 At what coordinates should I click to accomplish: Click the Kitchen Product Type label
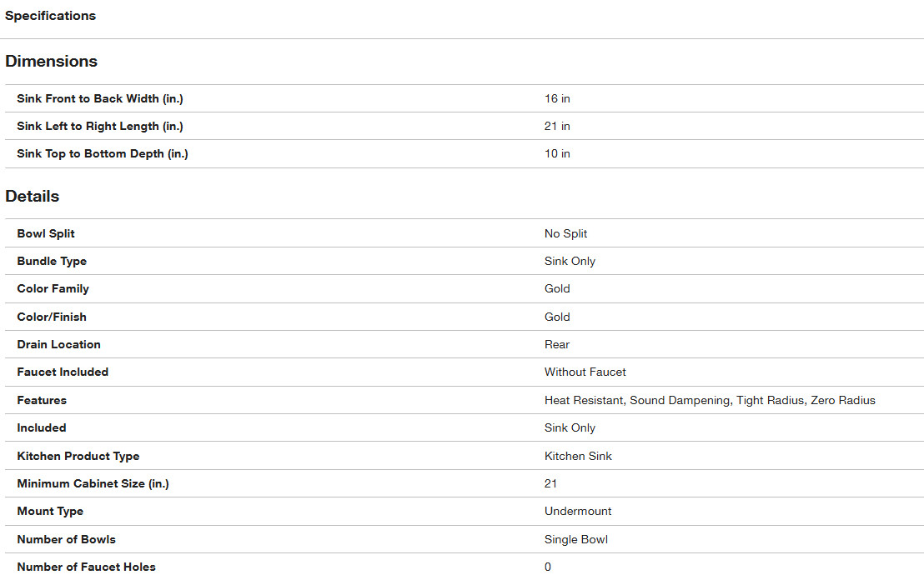pos(78,456)
